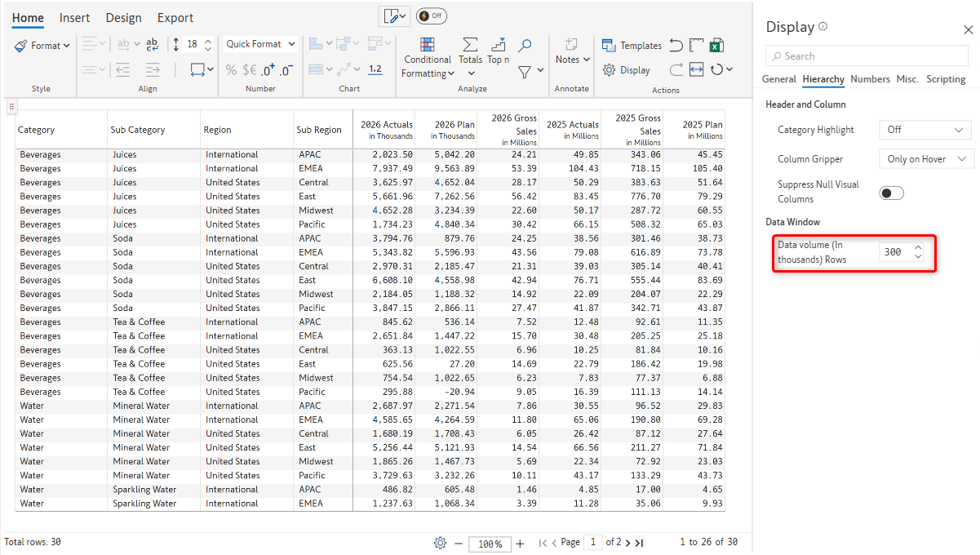This screenshot has height=555, width=980.
Task: Click the Totals sigma icon
Action: (x=470, y=45)
